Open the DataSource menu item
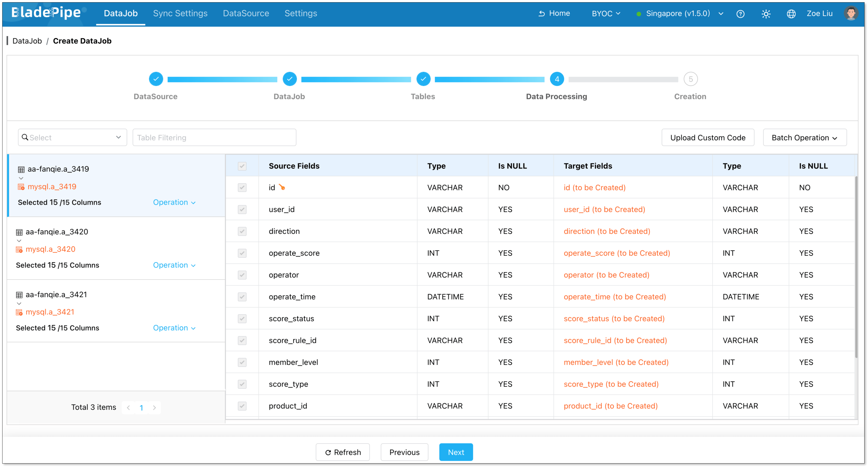The width and height of the screenshot is (868, 467). (246, 13)
